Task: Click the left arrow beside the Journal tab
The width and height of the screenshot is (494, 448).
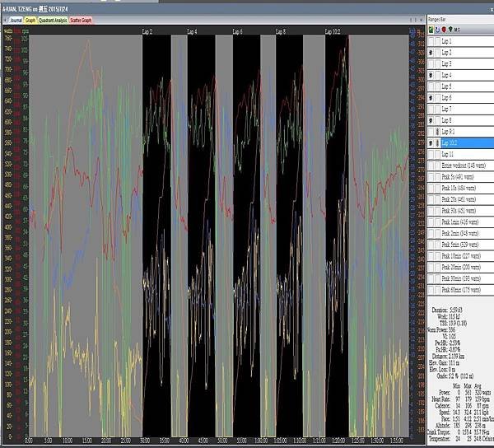Action: pyautogui.click(x=5, y=21)
